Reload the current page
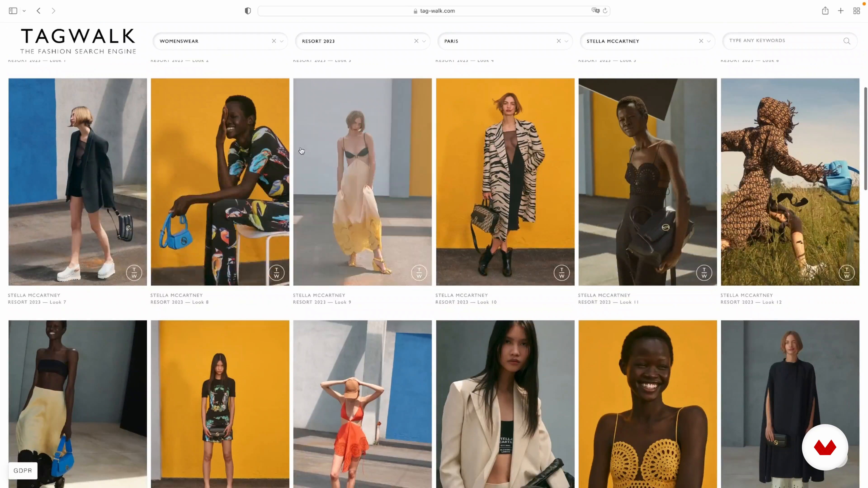Screen dimensions: 868x488 pos(605,11)
